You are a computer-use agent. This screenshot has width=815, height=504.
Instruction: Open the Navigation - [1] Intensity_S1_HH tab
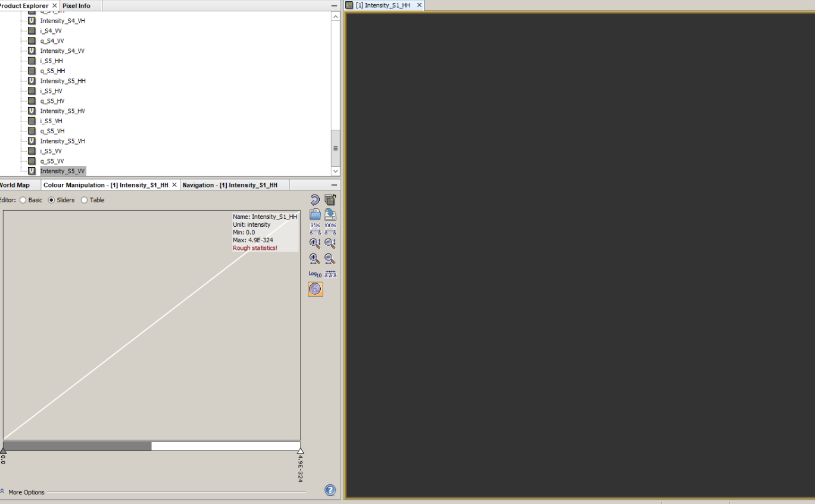(230, 185)
